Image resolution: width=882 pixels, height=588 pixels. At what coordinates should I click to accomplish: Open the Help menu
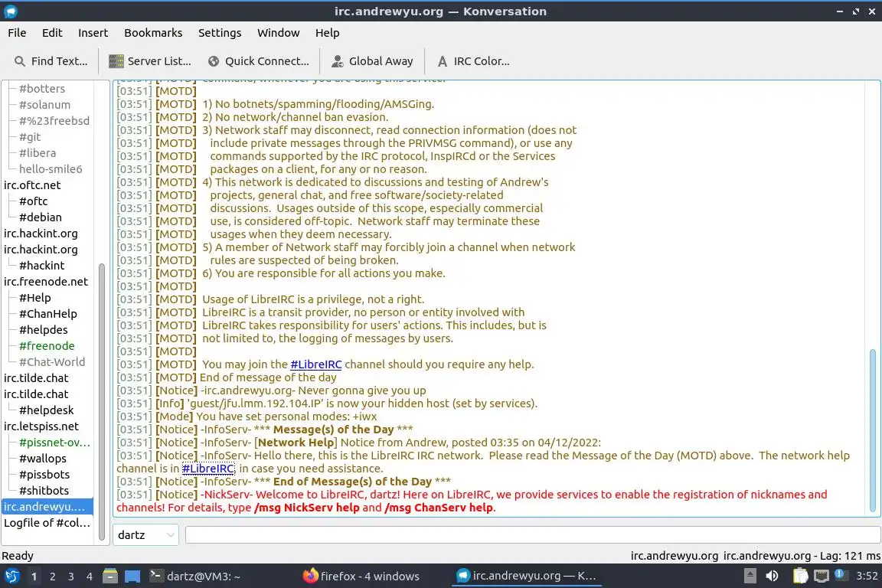pos(328,33)
